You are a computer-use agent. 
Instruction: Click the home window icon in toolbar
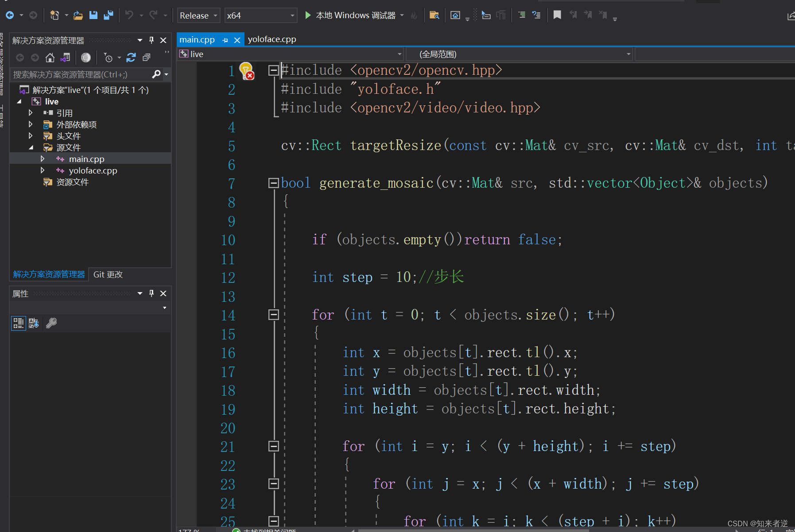coord(455,15)
